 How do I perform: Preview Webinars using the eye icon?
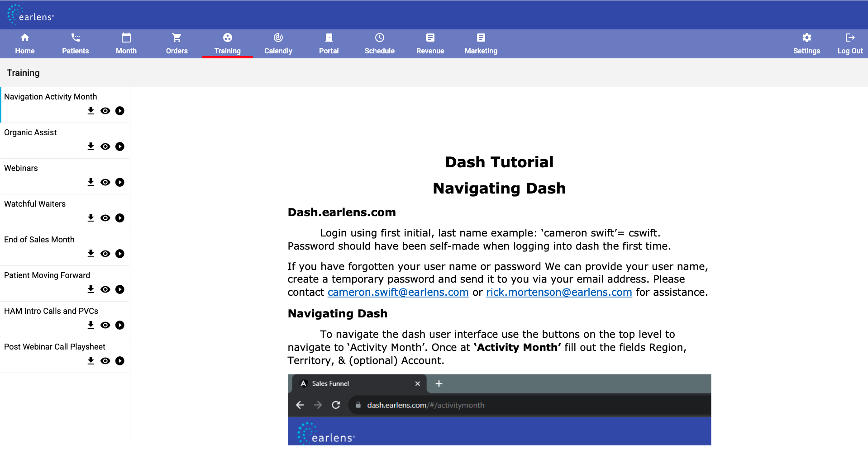click(105, 182)
